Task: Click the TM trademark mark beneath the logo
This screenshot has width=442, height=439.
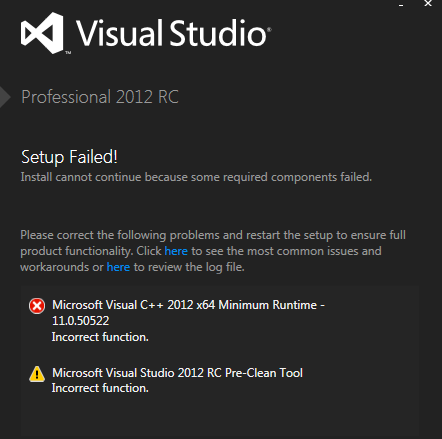Action: click(x=68, y=52)
